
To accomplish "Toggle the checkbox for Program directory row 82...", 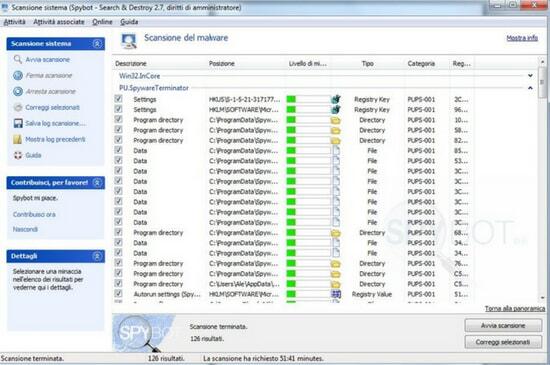I will pos(119,140).
